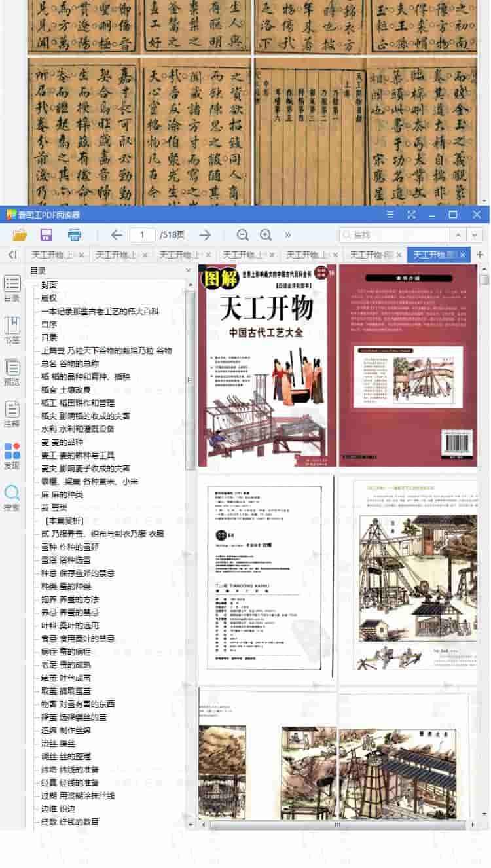Select outline entry 水利 水利和灌溉设备
The width and height of the screenshot is (491, 868).
click(78, 429)
